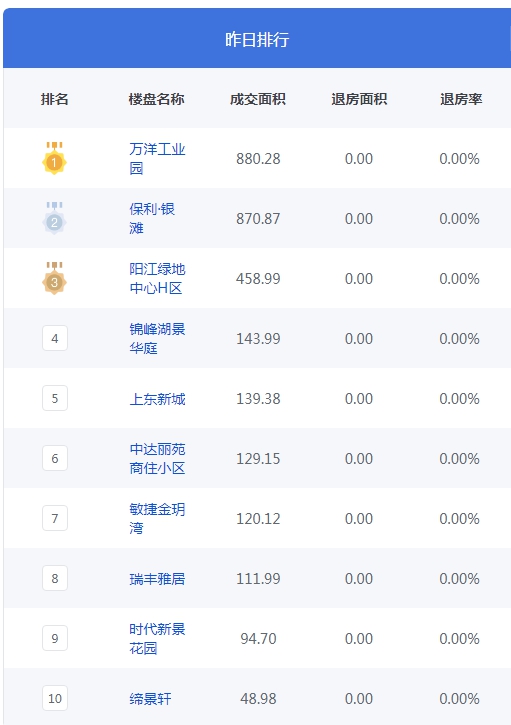Screen dimensions: 511x725
Task: Click the bronze rank 3 medal icon
Action: tap(55, 278)
